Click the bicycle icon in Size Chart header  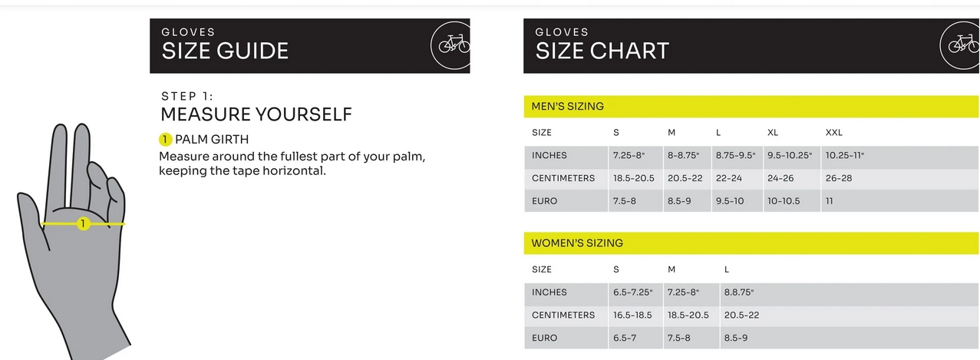[x=962, y=45]
